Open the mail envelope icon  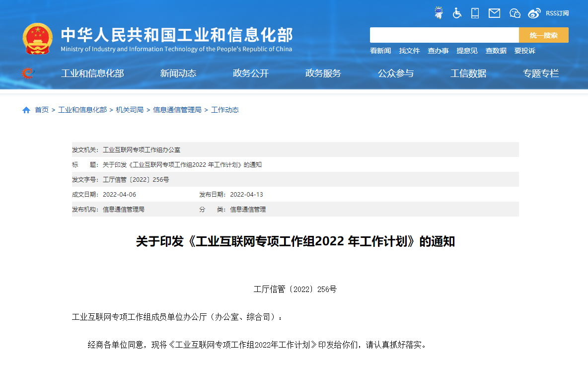coord(494,13)
